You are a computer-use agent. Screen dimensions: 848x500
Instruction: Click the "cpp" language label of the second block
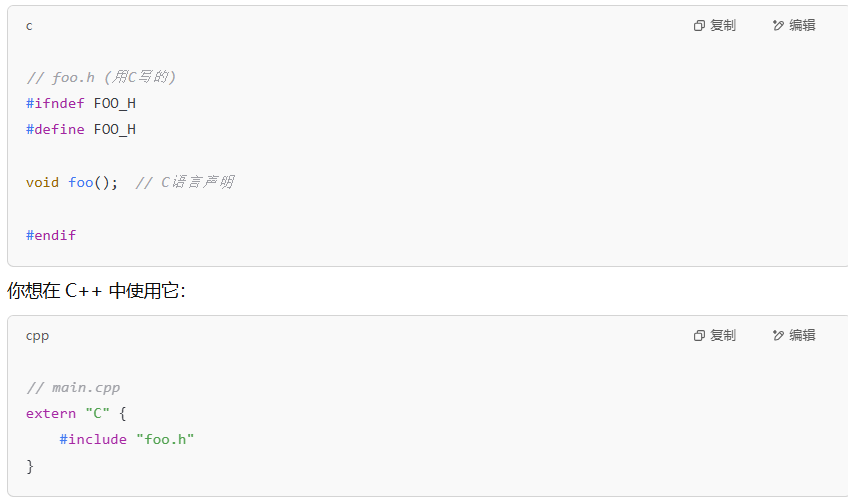pyautogui.click(x=37, y=336)
